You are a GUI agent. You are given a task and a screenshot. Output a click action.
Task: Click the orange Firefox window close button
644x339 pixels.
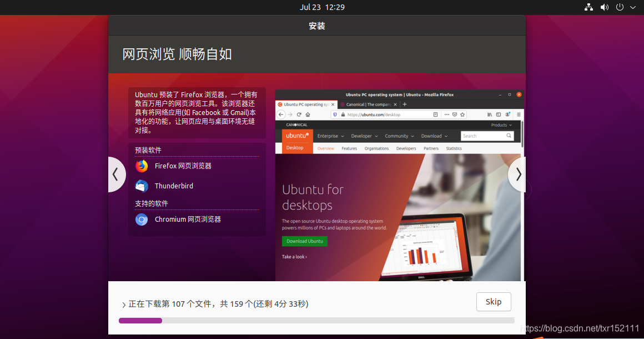click(x=519, y=94)
